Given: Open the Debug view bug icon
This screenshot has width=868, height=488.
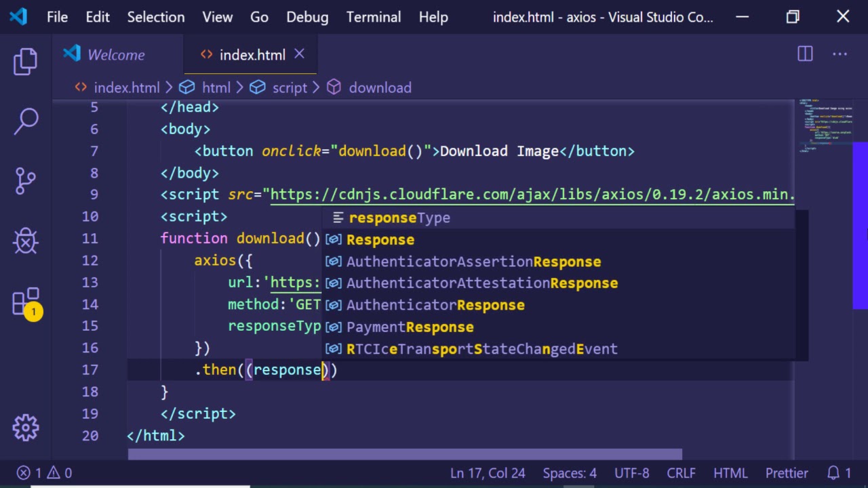Looking at the screenshot, I should pyautogui.click(x=26, y=241).
